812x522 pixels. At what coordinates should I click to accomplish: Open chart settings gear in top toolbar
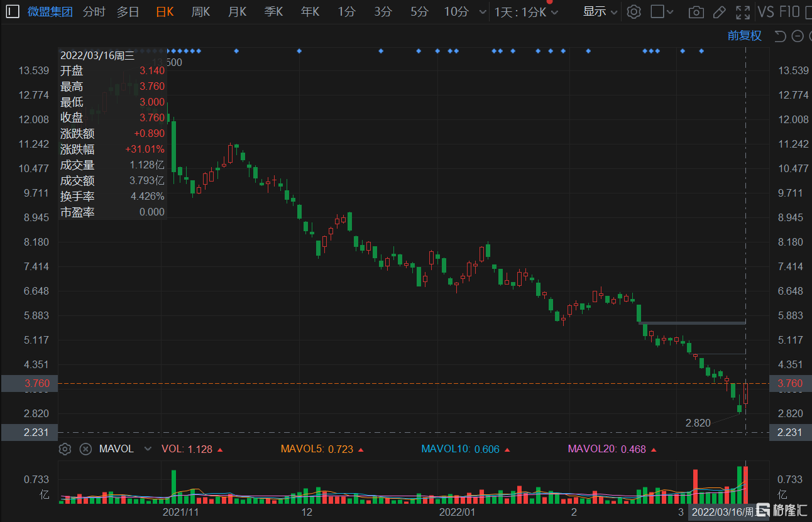pos(634,11)
